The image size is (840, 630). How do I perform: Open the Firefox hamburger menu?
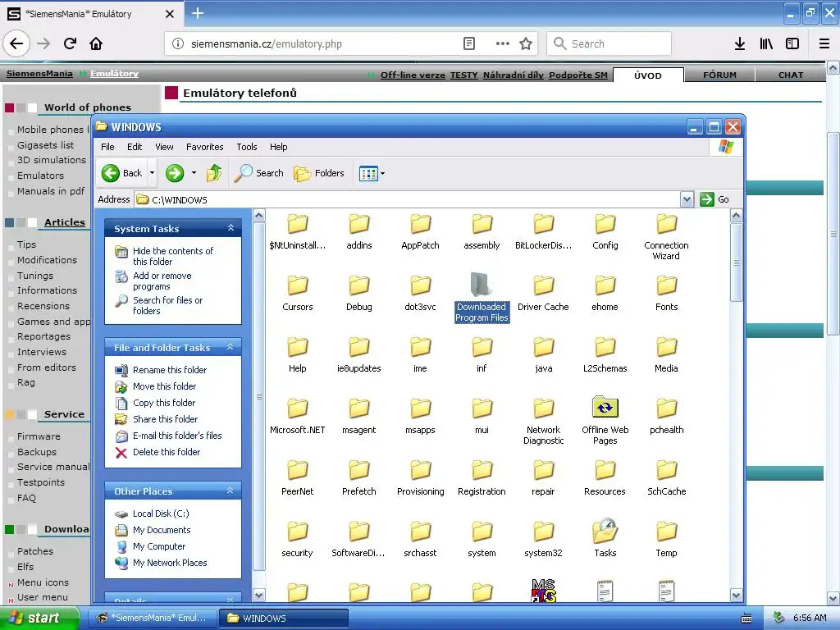pos(824,43)
